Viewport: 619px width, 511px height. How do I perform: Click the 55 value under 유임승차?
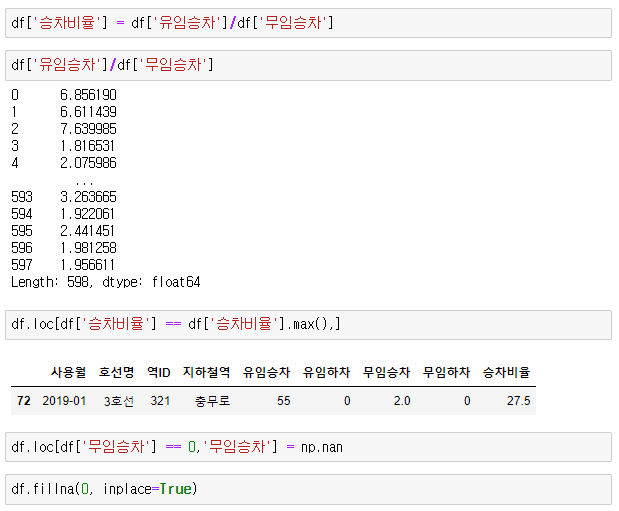[x=283, y=401]
